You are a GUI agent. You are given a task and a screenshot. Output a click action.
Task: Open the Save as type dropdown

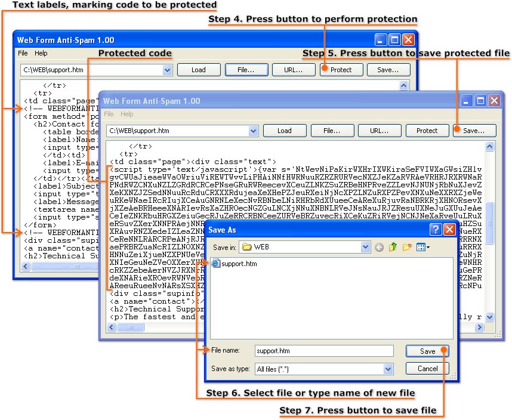click(x=388, y=369)
